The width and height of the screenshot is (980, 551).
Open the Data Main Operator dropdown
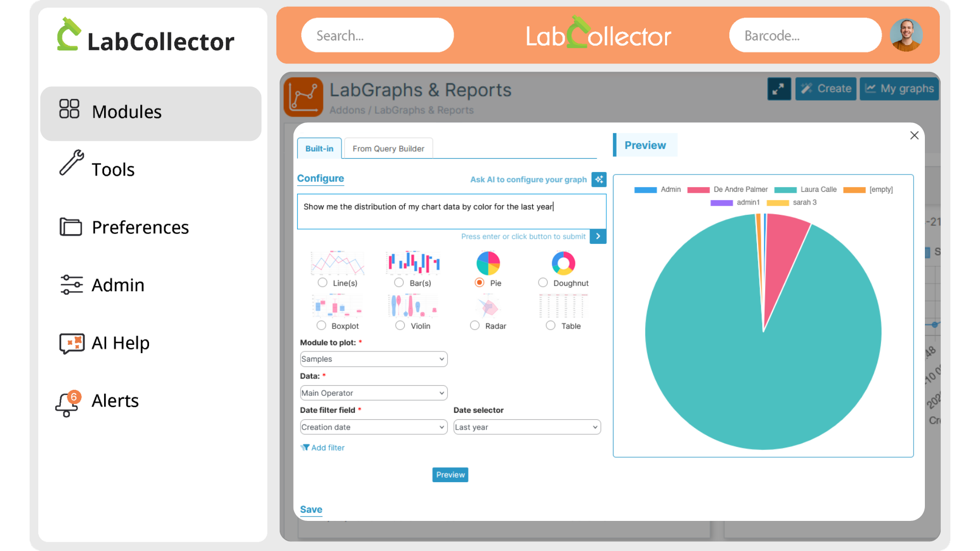tap(374, 393)
